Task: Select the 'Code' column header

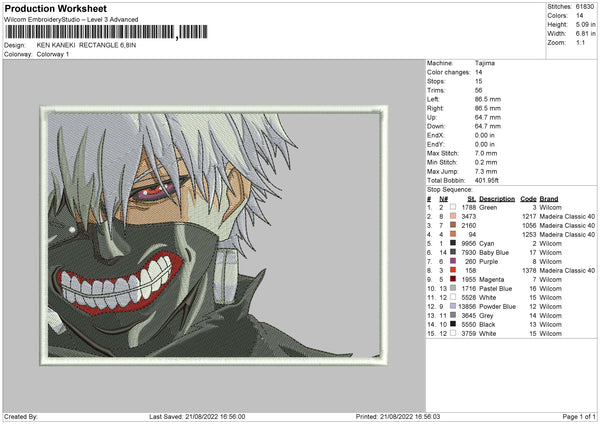Action: 528,199
